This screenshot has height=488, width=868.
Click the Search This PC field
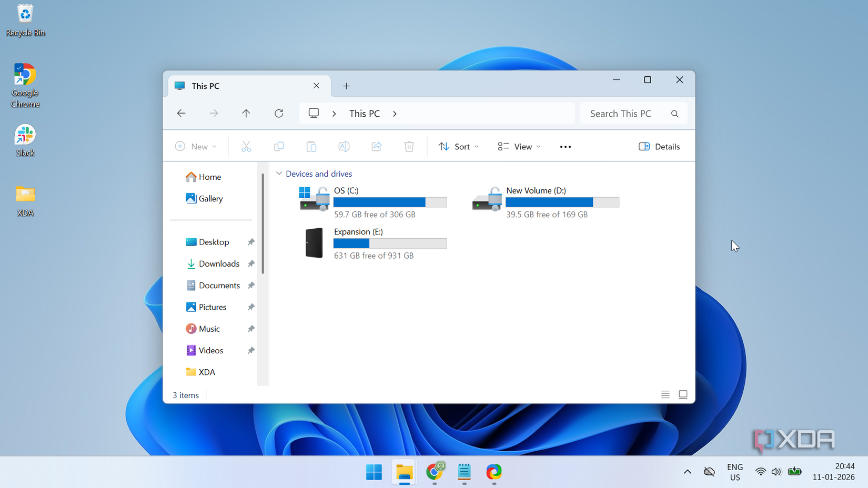(x=633, y=114)
